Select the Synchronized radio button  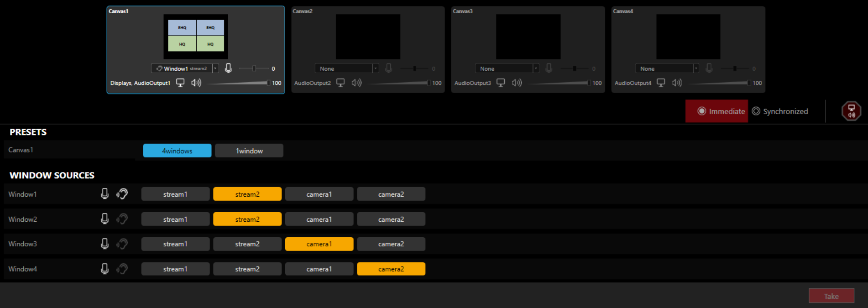(x=756, y=111)
